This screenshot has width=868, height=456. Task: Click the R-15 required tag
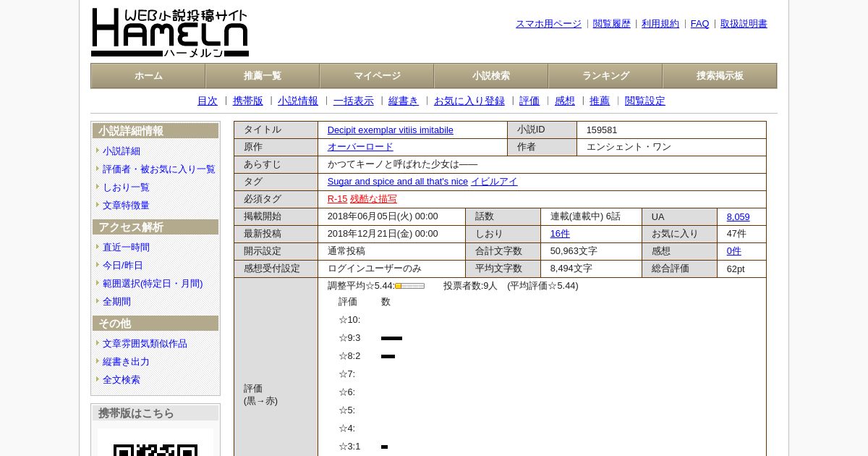click(x=337, y=200)
